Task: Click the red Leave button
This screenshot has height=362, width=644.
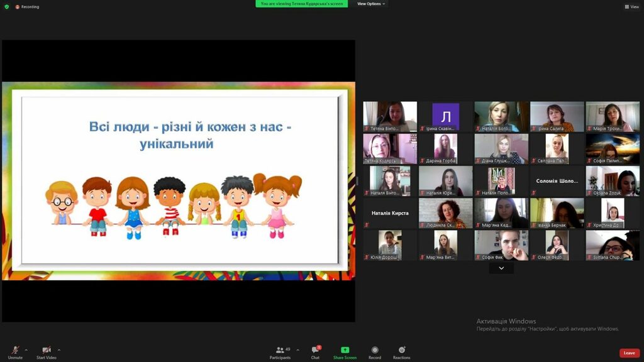Action: tap(629, 353)
